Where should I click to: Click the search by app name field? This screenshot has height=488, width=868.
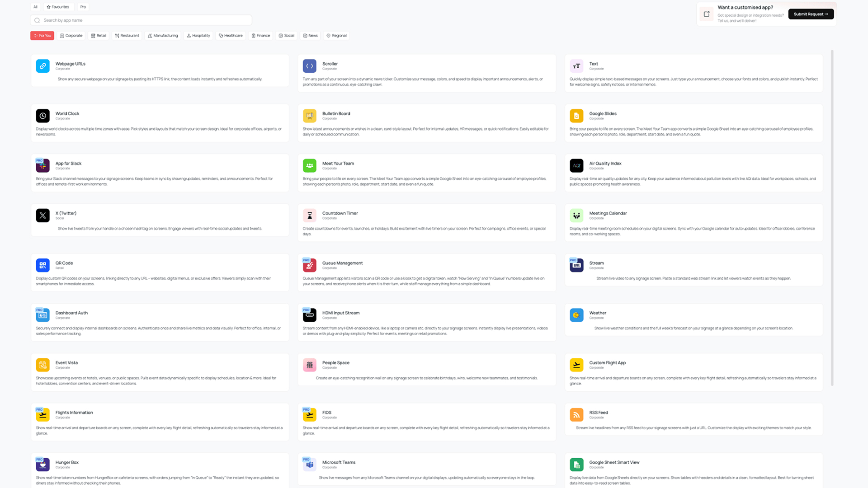pos(140,20)
